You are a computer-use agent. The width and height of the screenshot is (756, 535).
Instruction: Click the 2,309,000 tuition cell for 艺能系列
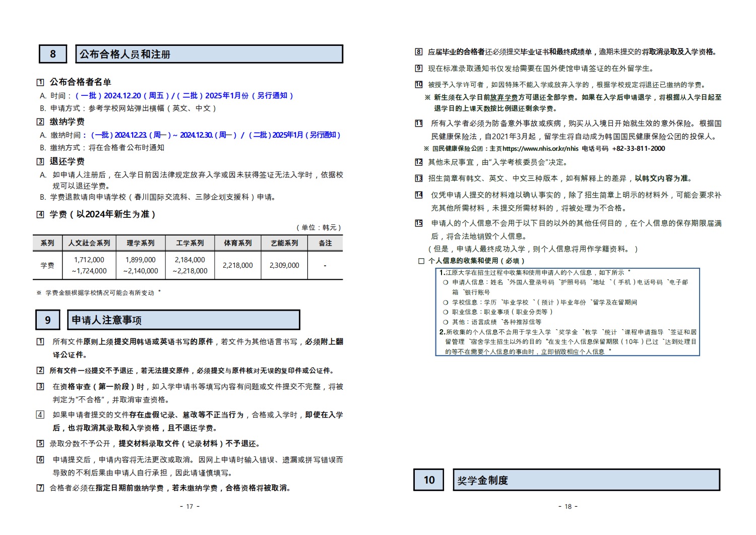point(284,265)
